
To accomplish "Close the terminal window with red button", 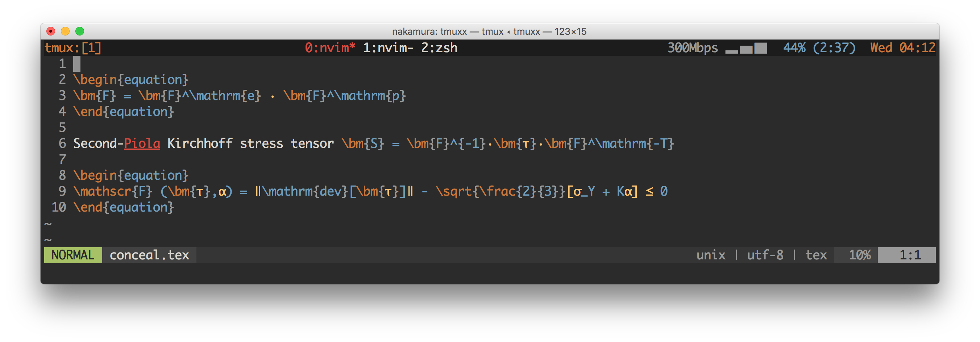I will pos(51,31).
